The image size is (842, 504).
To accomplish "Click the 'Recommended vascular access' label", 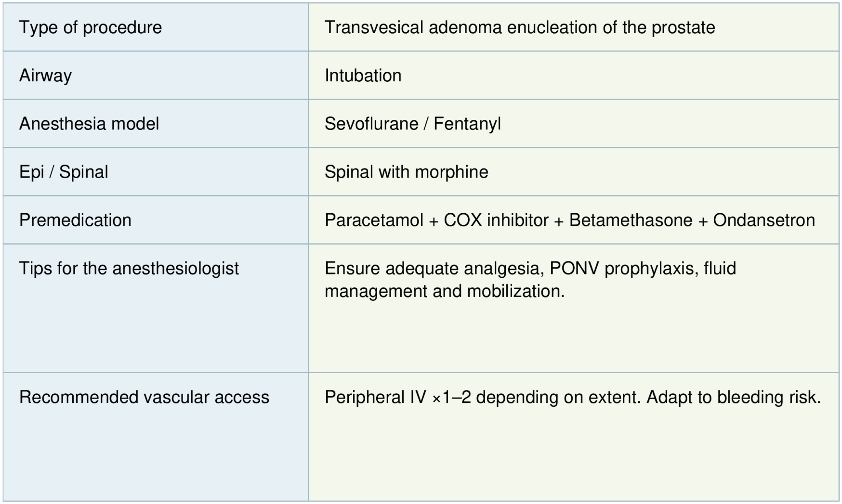I will (144, 397).
